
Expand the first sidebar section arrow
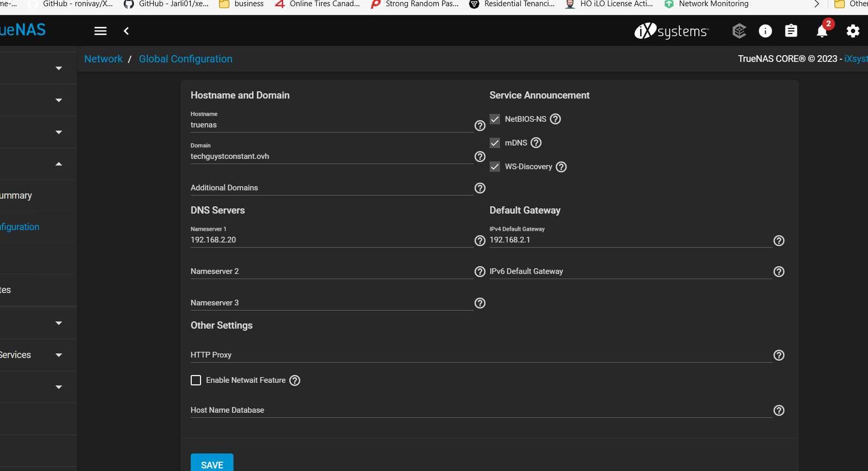coord(59,68)
